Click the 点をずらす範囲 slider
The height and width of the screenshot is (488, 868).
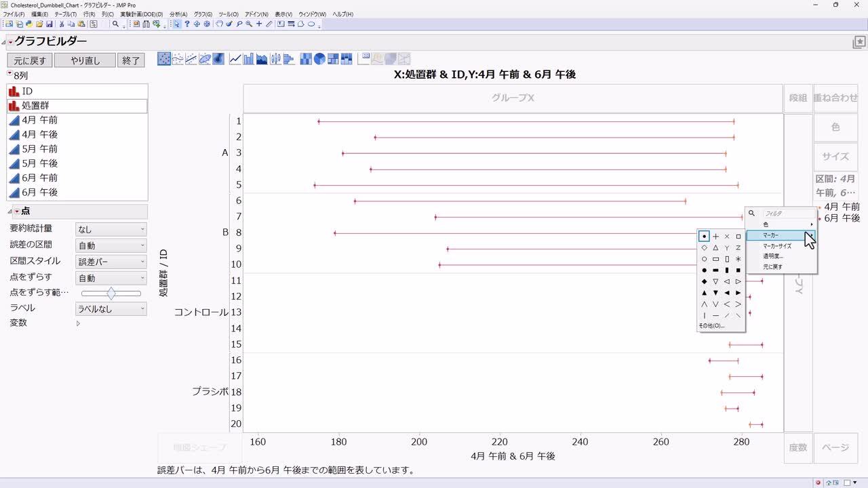(x=111, y=293)
